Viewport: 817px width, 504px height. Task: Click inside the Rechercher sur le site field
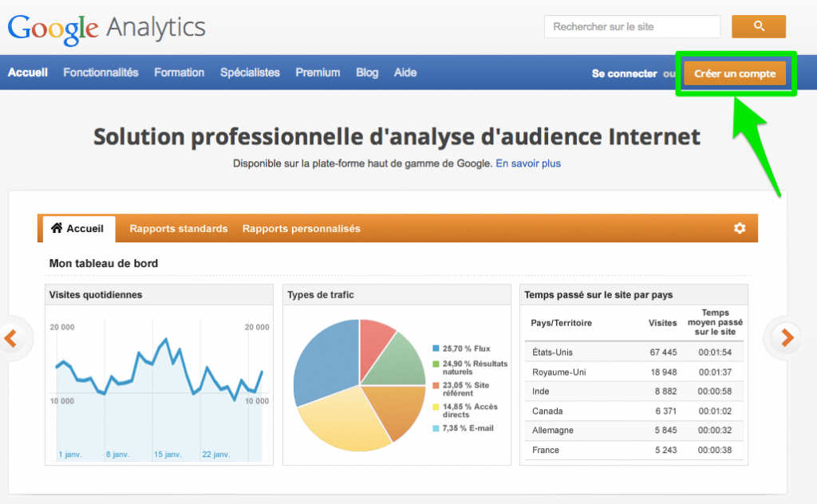coord(631,26)
